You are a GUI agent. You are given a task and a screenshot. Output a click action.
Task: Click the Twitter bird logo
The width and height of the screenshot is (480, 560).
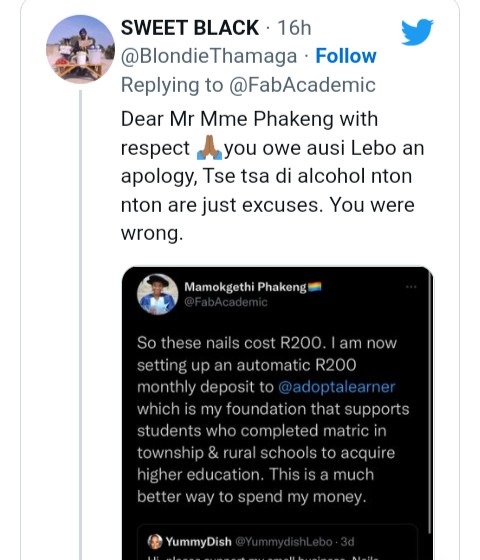coord(417,32)
